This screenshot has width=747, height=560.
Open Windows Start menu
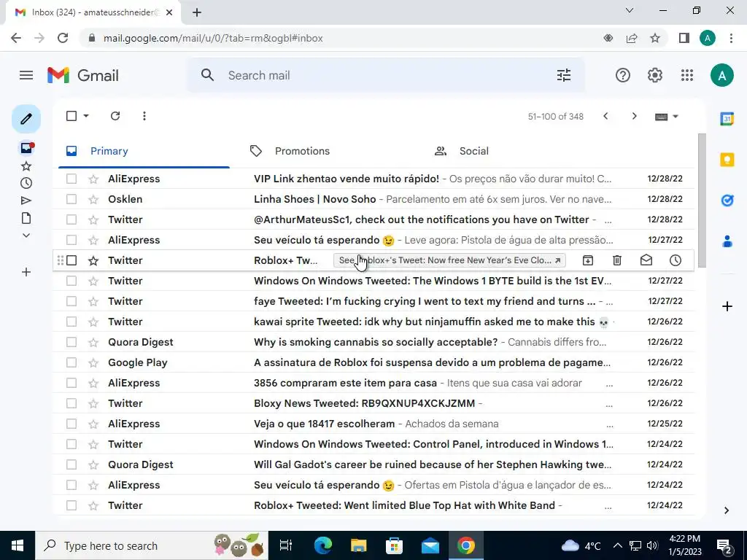click(x=18, y=545)
